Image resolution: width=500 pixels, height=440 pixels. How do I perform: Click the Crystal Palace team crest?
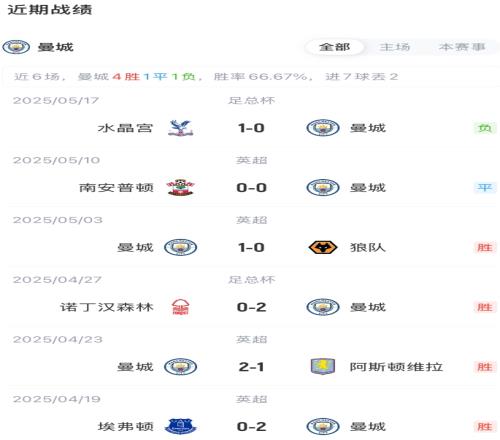180,128
